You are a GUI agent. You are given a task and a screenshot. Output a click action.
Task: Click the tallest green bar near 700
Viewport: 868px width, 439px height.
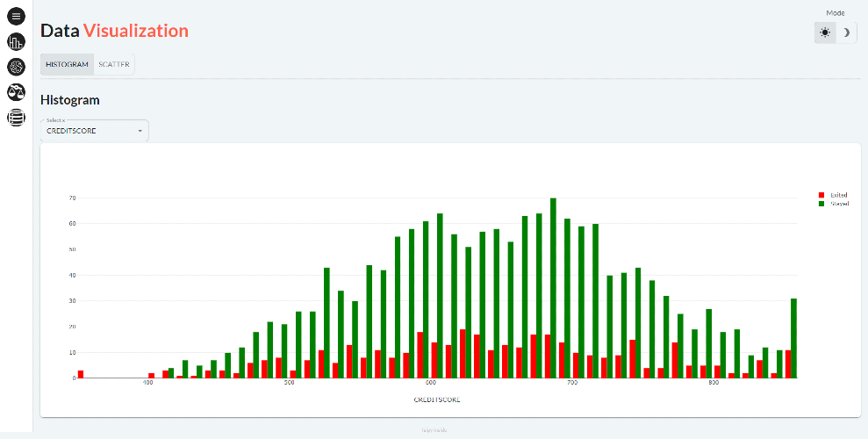pos(553,288)
